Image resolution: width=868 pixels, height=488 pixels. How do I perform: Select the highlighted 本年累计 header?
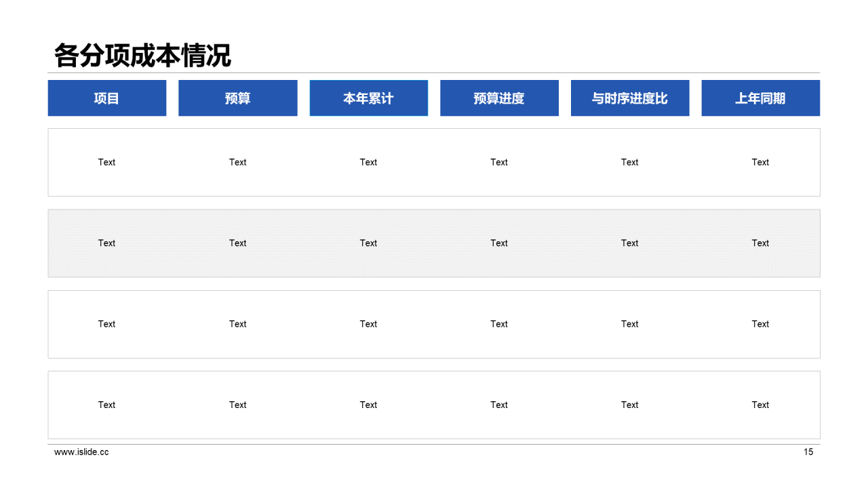(368, 98)
